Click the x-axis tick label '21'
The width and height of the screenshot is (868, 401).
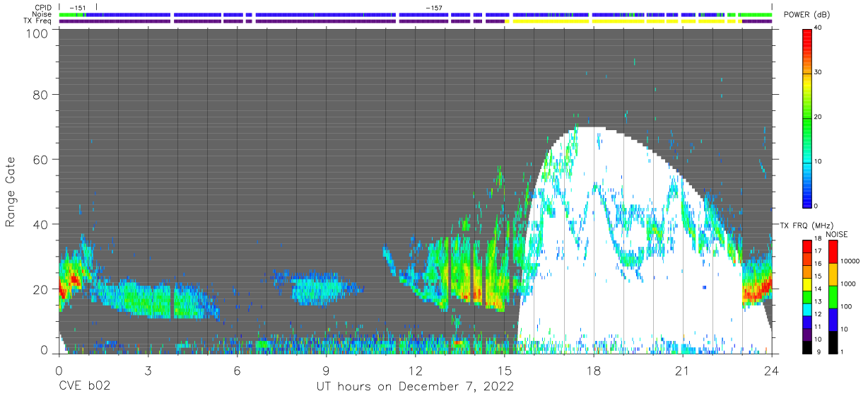pyautogui.click(x=683, y=370)
